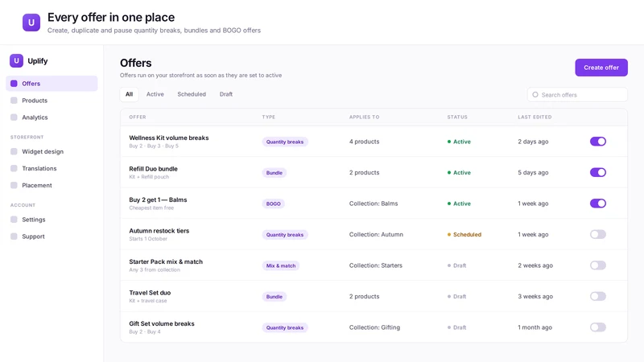644x362 pixels.
Task: Click '4 products' cell
Action: tap(365, 142)
